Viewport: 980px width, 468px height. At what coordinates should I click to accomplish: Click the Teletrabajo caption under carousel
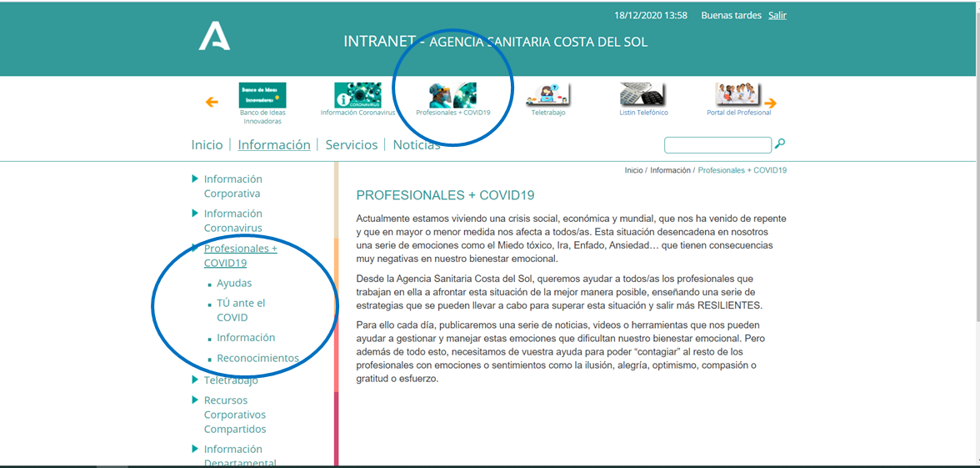(x=548, y=113)
